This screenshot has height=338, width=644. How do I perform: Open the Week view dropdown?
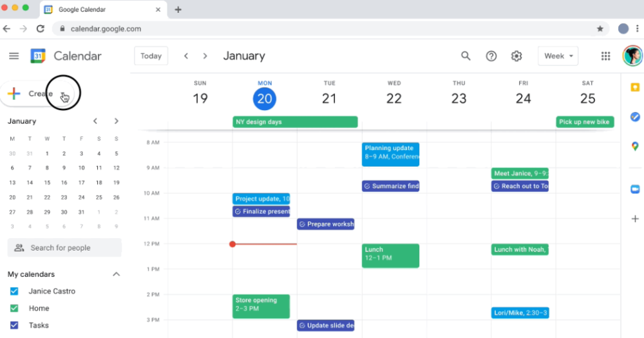(558, 56)
